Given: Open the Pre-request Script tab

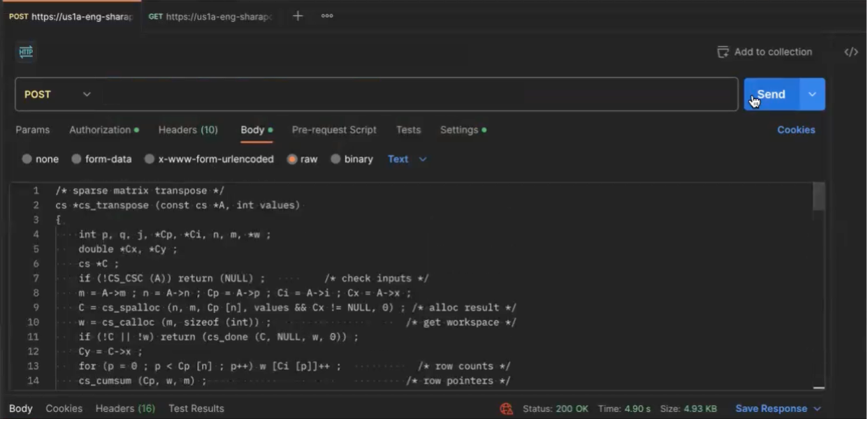Looking at the screenshot, I should (x=334, y=129).
